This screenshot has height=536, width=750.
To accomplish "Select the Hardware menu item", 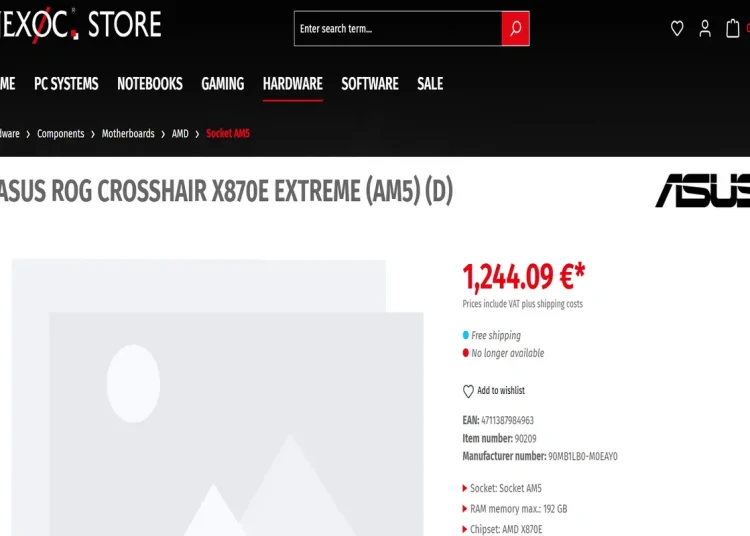I will (293, 84).
